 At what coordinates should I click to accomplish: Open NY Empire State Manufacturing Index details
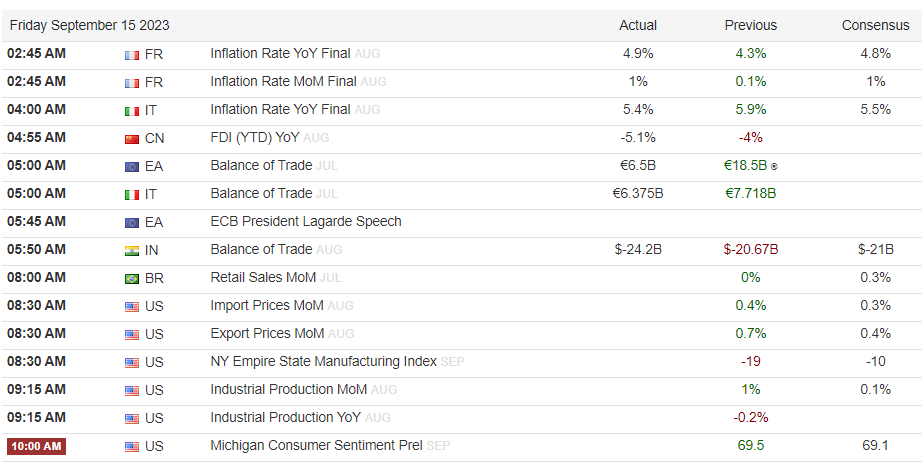click(323, 361)
